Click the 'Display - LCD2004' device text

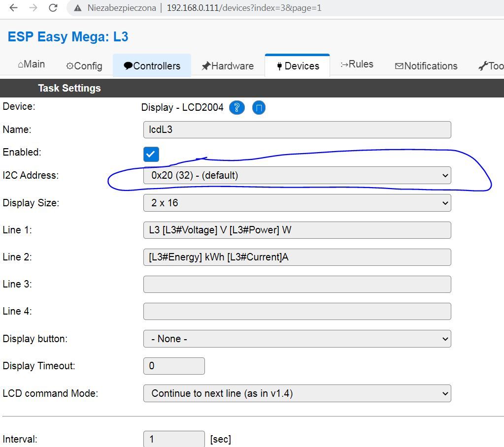tap(182, 107)
